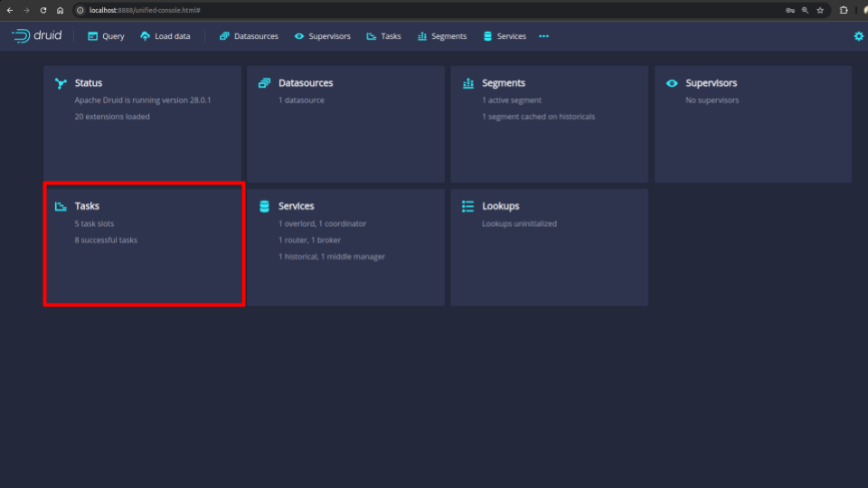This screenshot has width=868, height=488.
Task: Bookmark this page with the star icon
Action: (x=820, y=10)
